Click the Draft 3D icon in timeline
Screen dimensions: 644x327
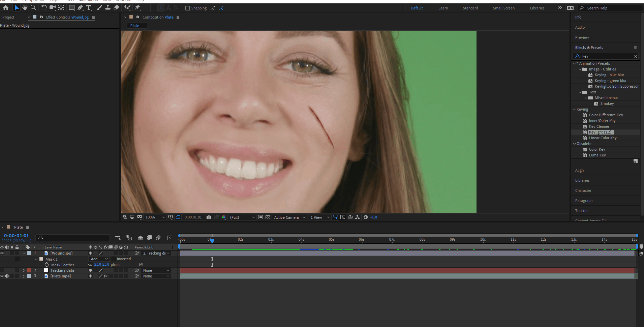click(129, 238)
